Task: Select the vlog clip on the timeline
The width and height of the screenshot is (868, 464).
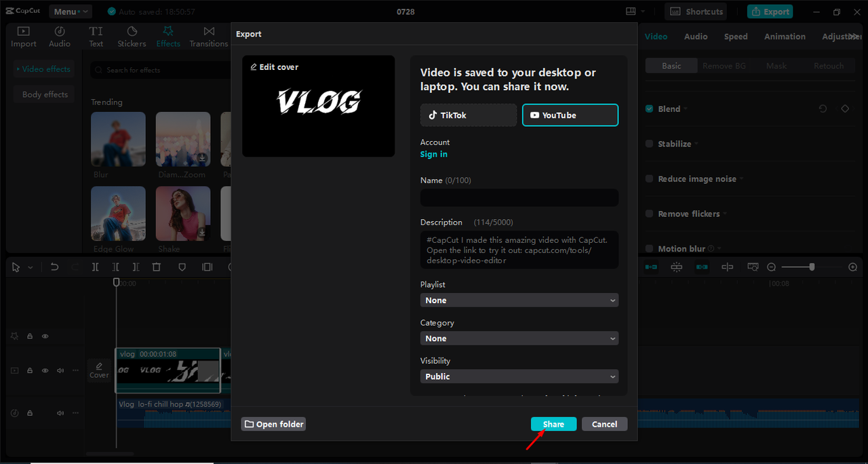Action: (x=167, y=370)
